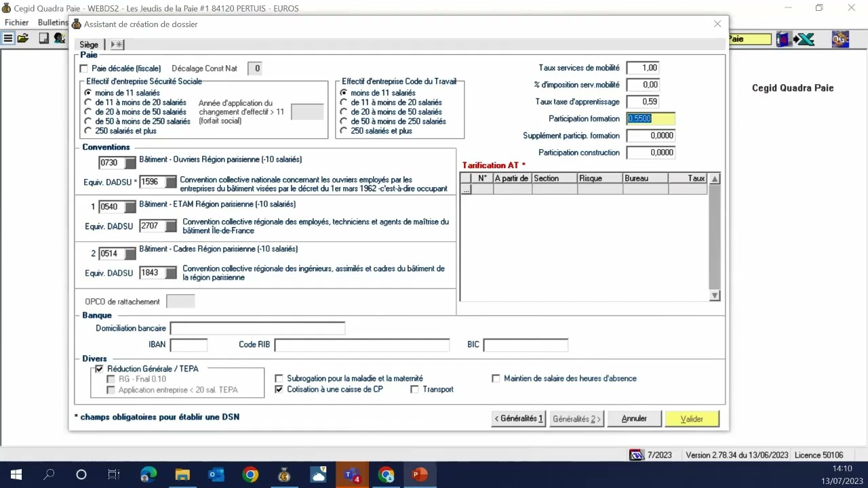Viewport: 868px width, 488px height.
Task: Click the Annuler button
Action: [634, 419]
